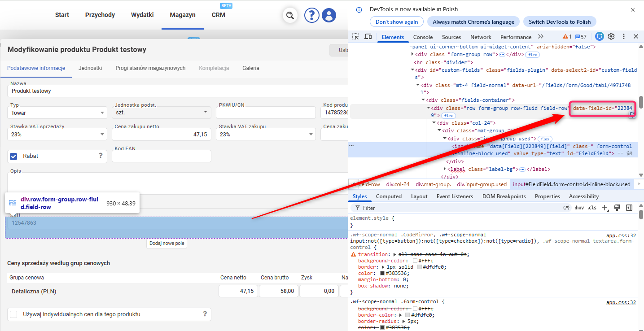
Task: Check the individual prices per product checkbox
Action: 13,314
